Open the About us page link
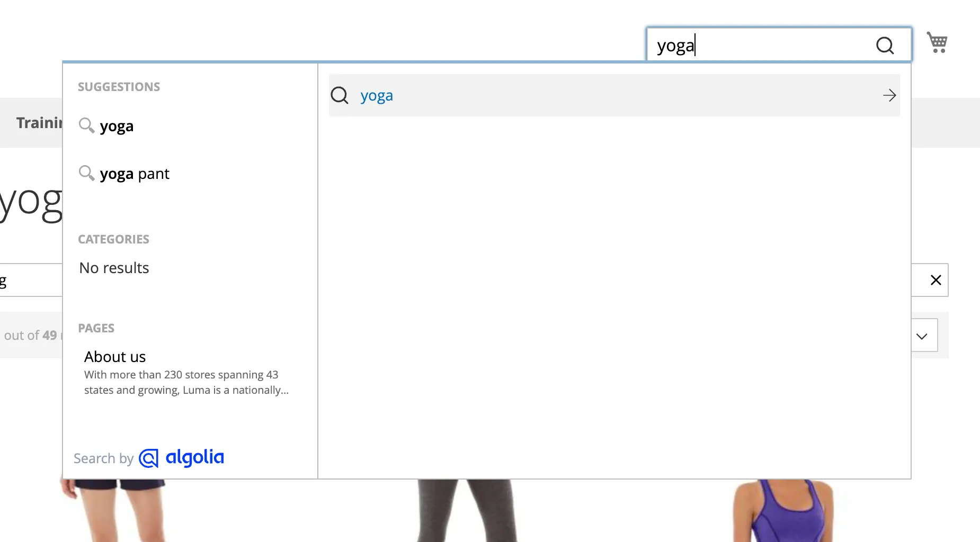The width and height of the screenshot is (980, 542). (x=115, y=357)
